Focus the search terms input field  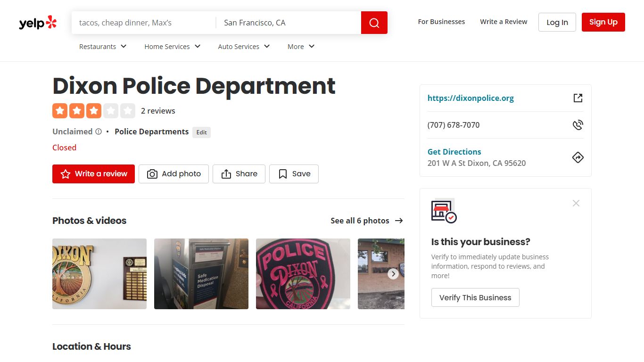143,23
